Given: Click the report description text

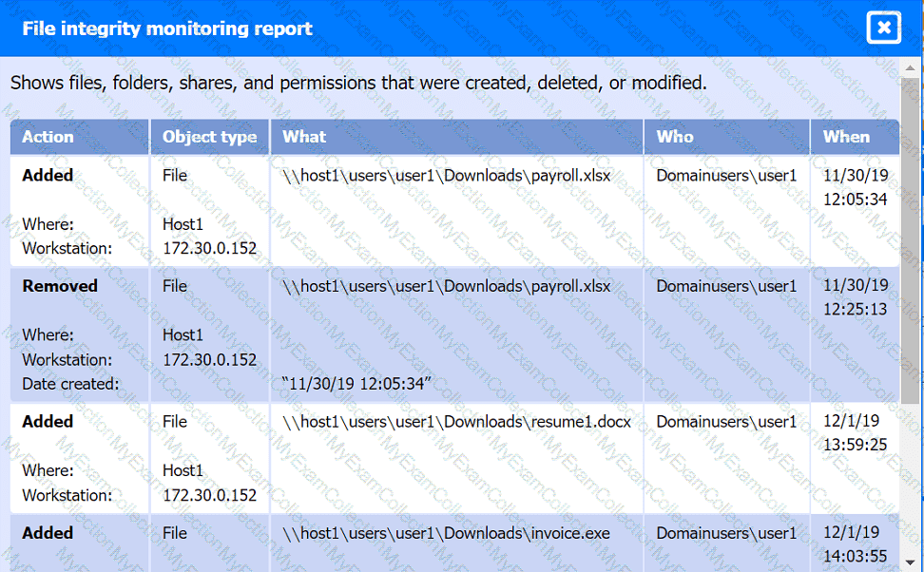Looking at the screenshot, I should 358,83.
